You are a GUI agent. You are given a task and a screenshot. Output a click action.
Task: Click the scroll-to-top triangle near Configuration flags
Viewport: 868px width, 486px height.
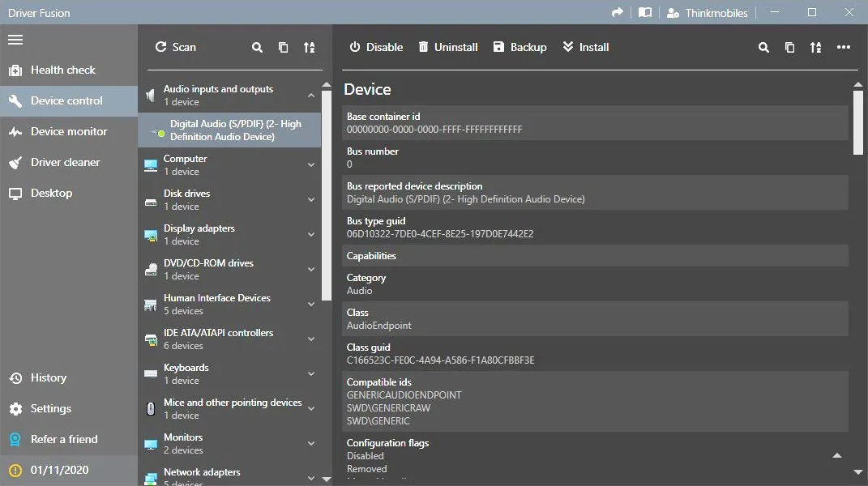coord(837,455)
